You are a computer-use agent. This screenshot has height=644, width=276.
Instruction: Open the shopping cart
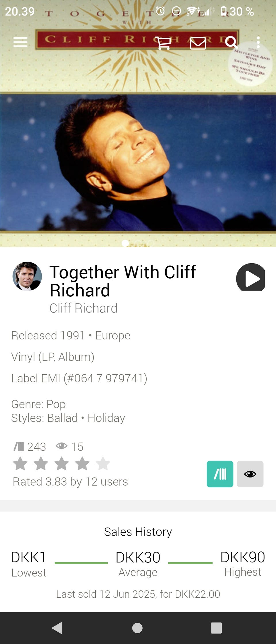163,43
